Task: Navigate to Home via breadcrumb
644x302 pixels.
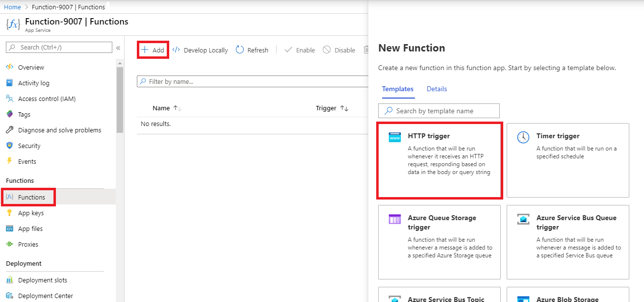Action: (x=12, y=7)
